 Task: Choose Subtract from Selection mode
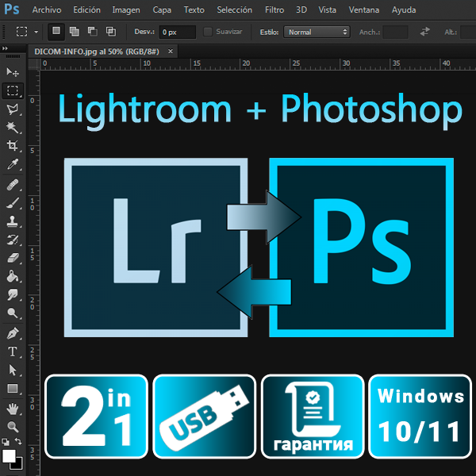coord(93,32)
